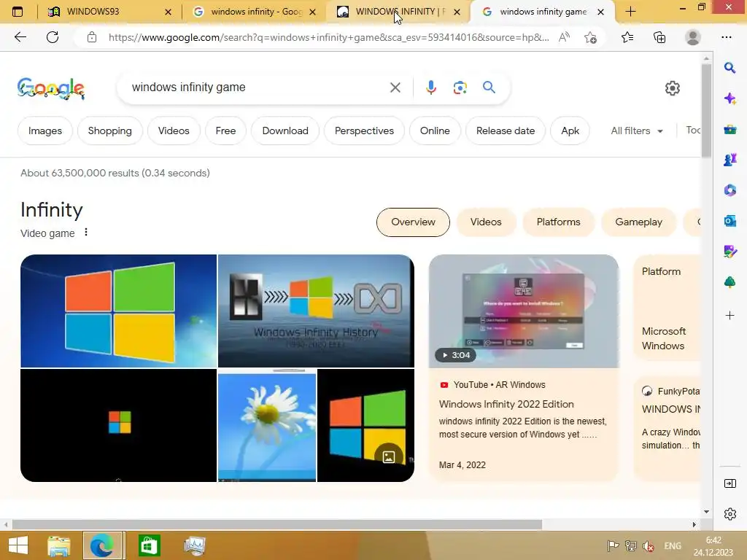The image size is (747, 560).
Task: Open Google quick settings gear
Action: [672, 88]
